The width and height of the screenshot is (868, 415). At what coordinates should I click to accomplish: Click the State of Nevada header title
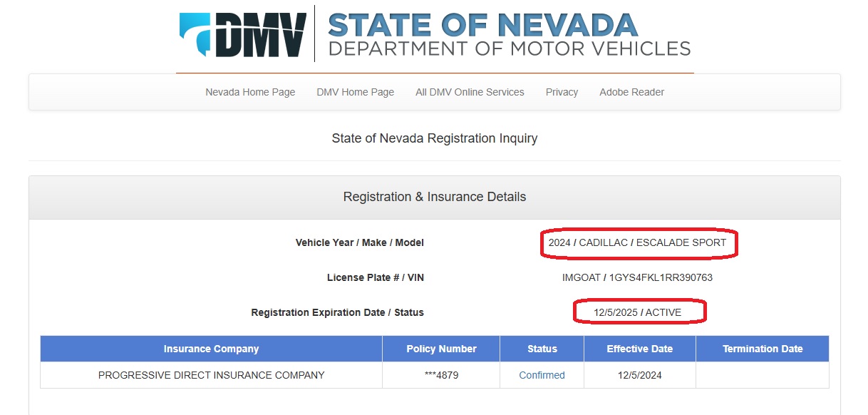coord(482,25)
